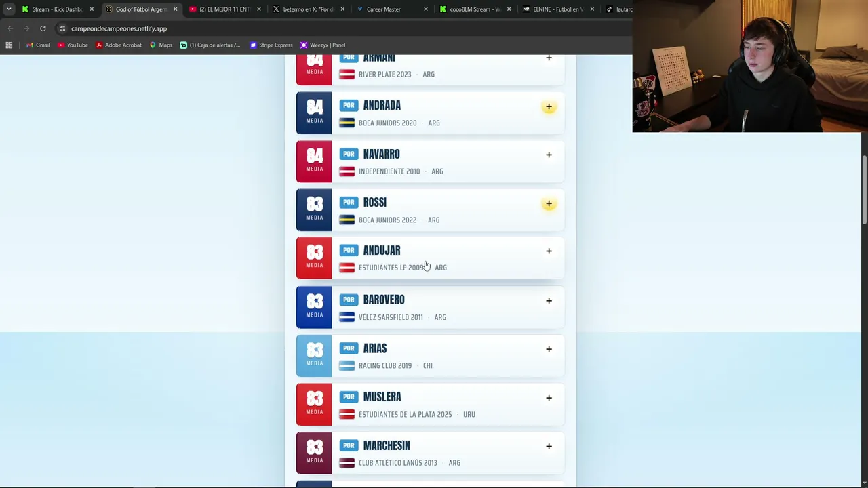Open the tab search dropdown arrow

(x=8, y=9)
